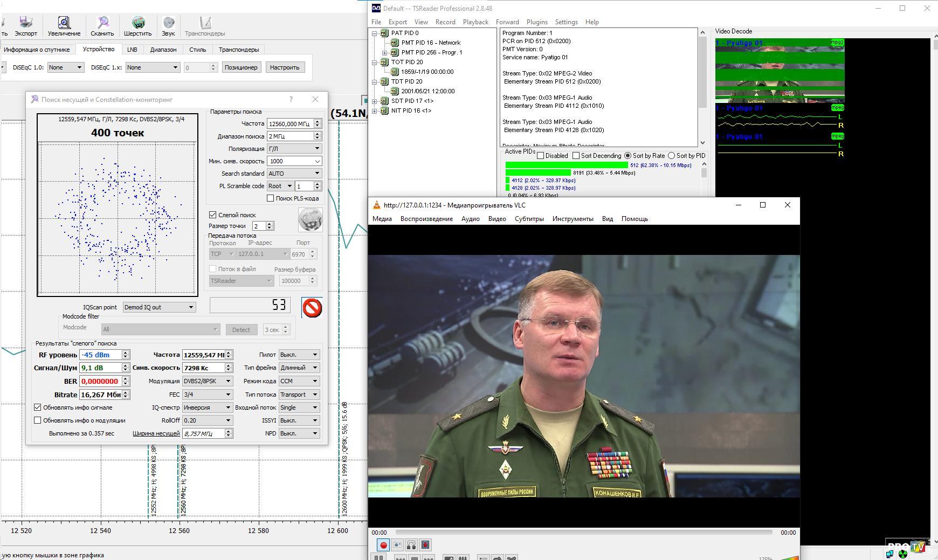Click the VLC playback seek bar
The height and width of the screenshot is (560, 938).
coord(583,533)
